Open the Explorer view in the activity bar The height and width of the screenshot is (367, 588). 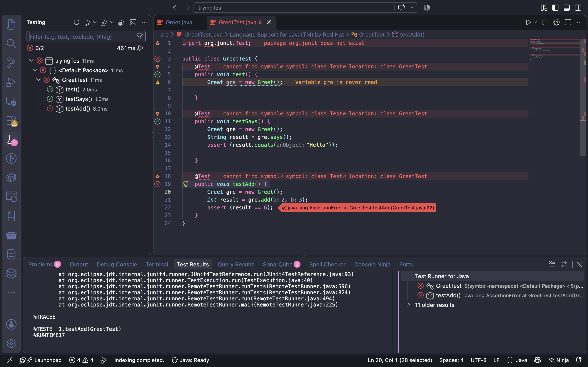pos(11,24)
